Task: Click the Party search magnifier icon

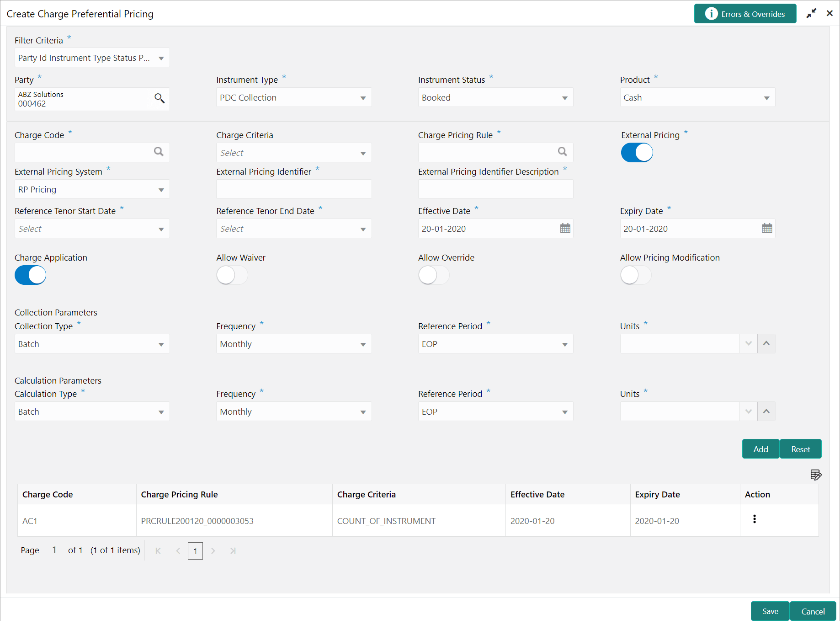Action: 159,98
